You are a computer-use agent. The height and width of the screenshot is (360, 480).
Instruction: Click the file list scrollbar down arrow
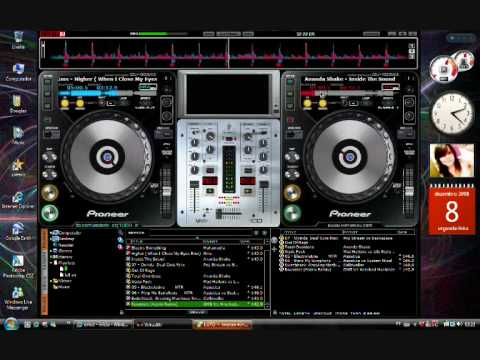(267, 306)
